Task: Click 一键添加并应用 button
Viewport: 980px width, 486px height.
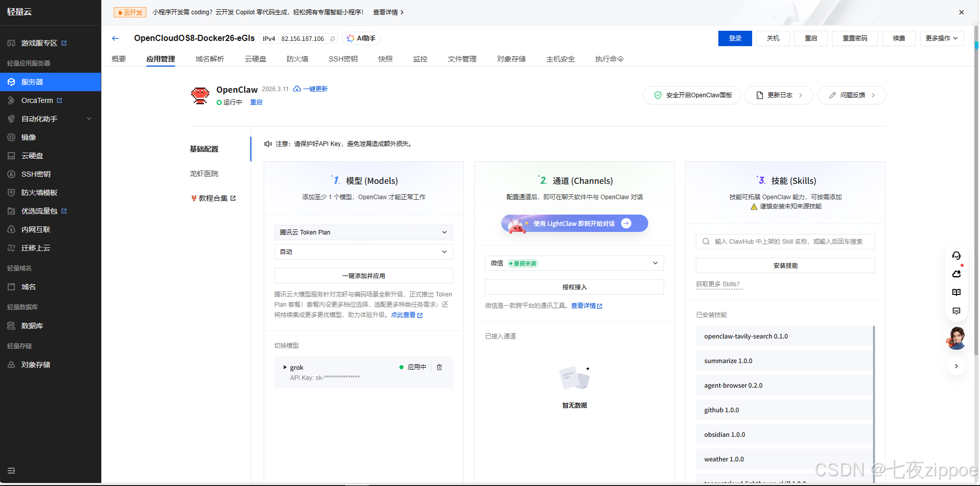Action: pyautogui.click(x=364, y=276)
